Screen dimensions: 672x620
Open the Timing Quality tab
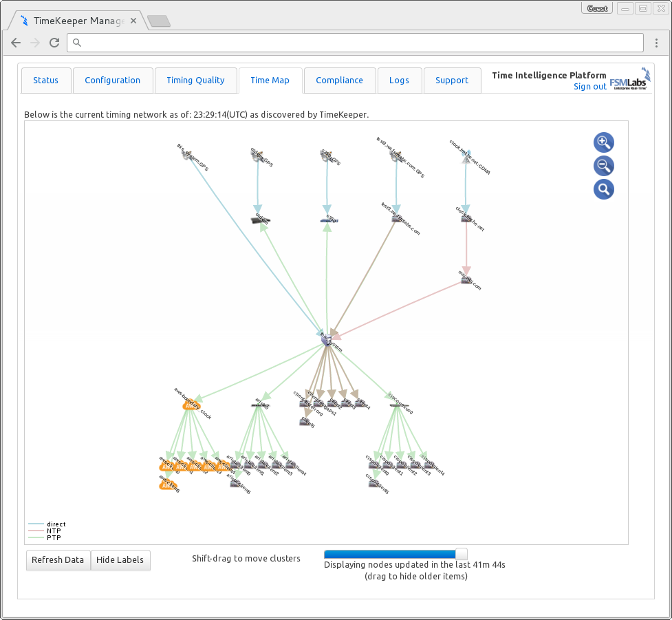195,81
